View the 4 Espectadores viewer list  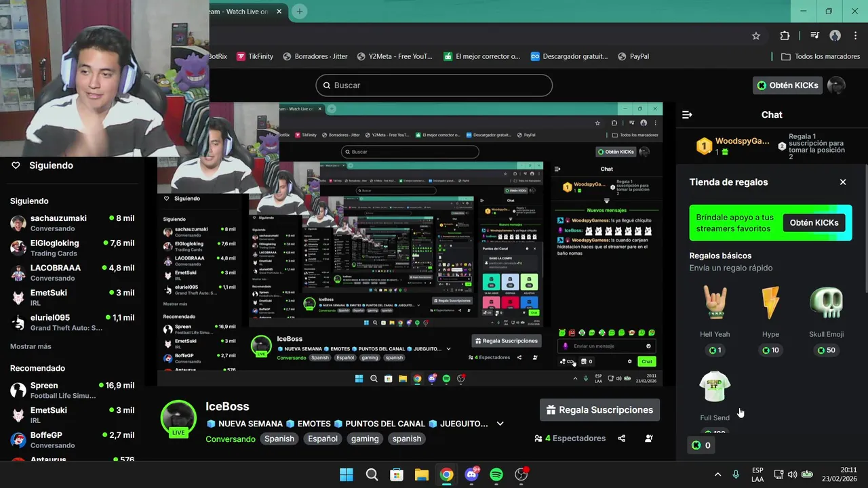[x=570, y=439]
